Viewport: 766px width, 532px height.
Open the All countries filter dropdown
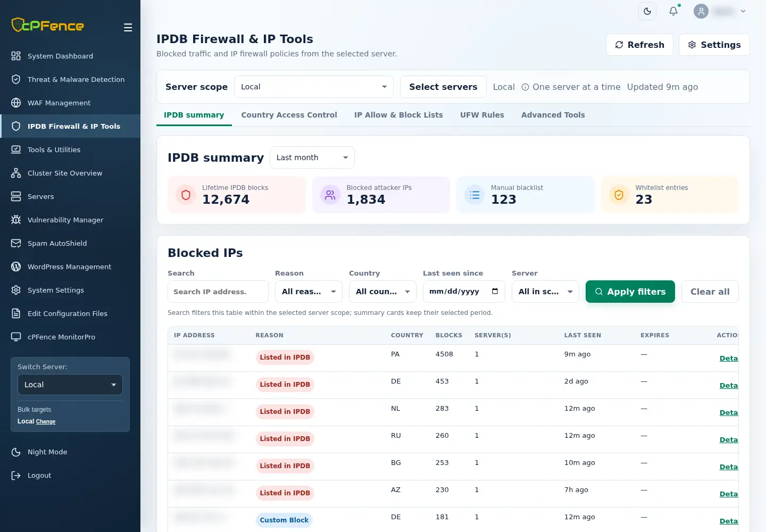click(x=382, y=292)
